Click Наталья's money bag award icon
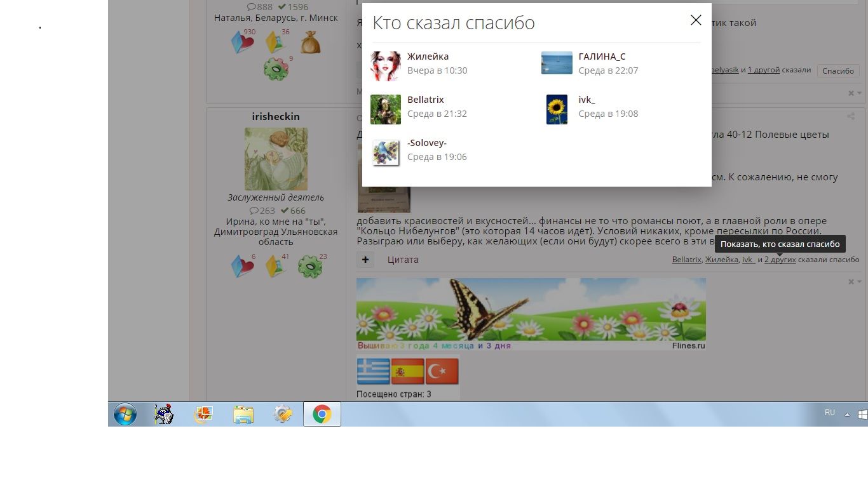Image resolution: width=868 pixels, height=492 pixels. pos(311,43)
